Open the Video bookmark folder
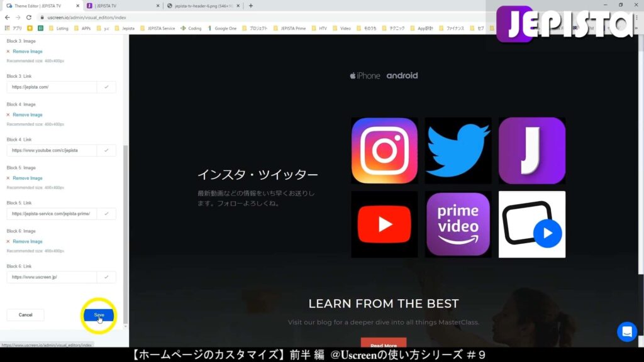Screen dimensions: 644x362 click(341, 28)
